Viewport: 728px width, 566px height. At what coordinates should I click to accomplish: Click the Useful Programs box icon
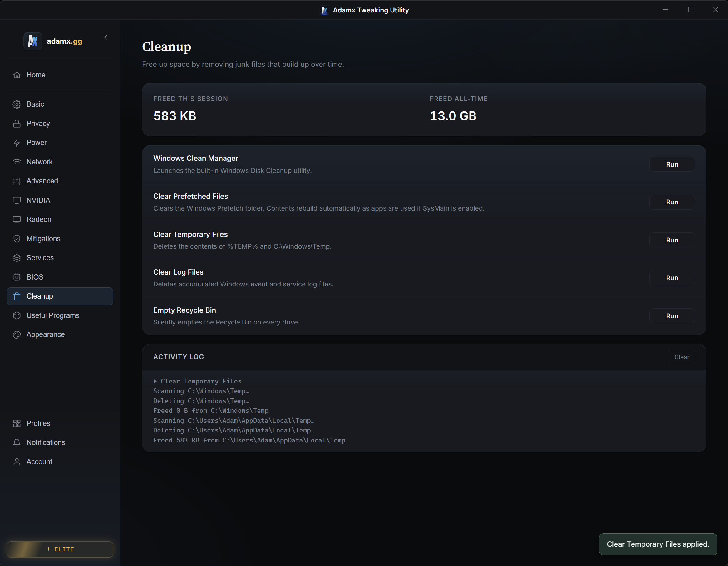click(x=17, y=315)
